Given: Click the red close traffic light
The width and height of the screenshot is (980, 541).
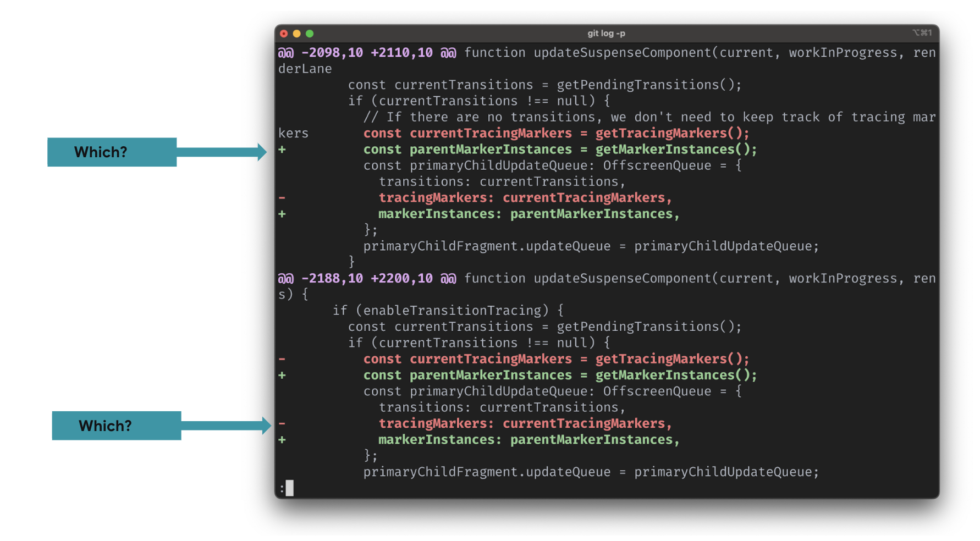Looking at the screenshot, I should pyautogui.click(x=283, y=34).
